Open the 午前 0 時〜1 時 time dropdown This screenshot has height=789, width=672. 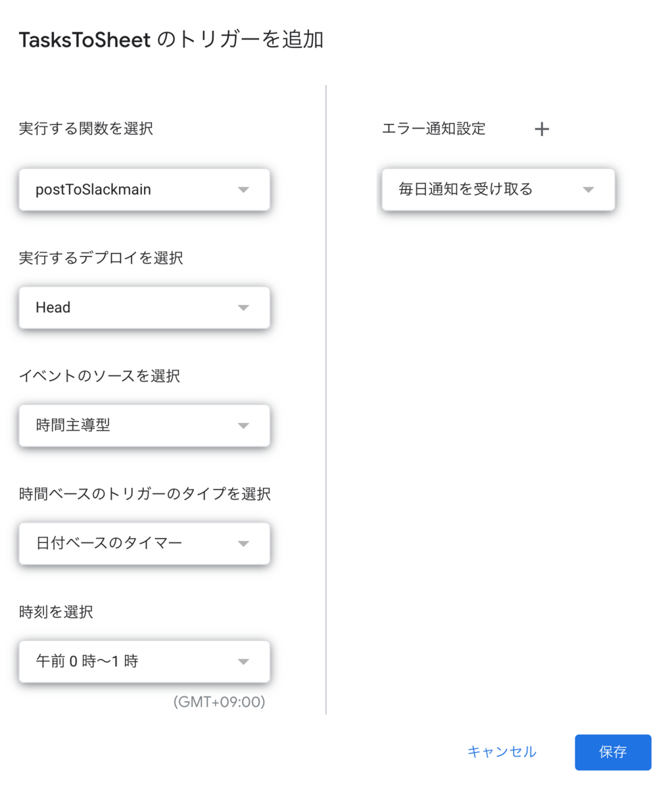pyautogui.click(x=145, y=661)
